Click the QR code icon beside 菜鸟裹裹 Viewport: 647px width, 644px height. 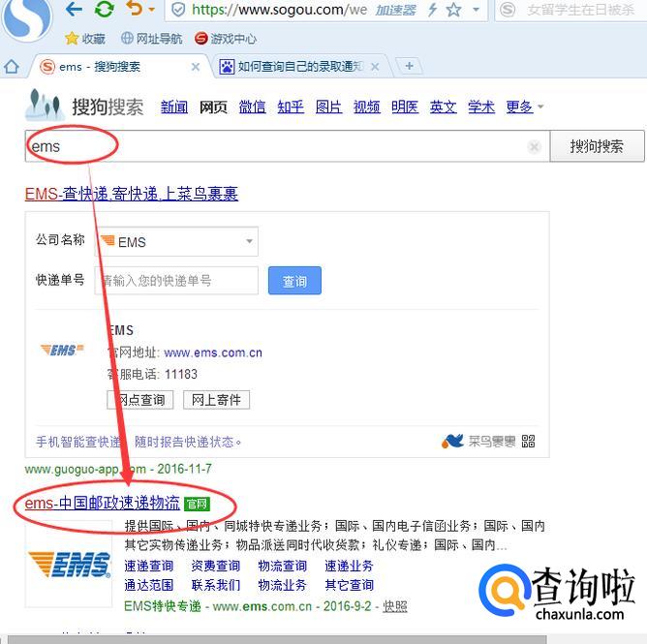528,442
